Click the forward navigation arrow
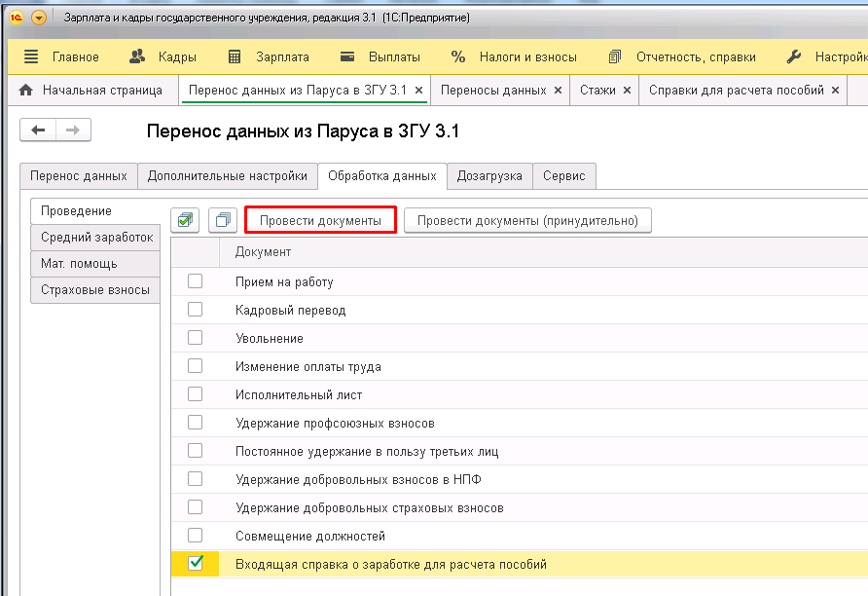 tap(73, 130)
